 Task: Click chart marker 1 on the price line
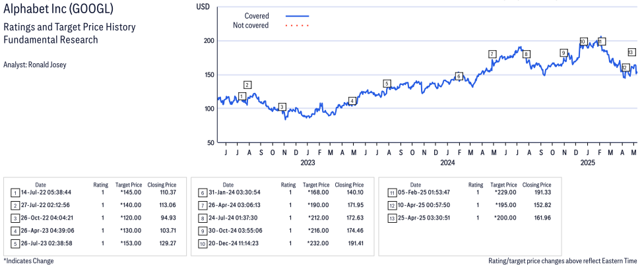242,96
